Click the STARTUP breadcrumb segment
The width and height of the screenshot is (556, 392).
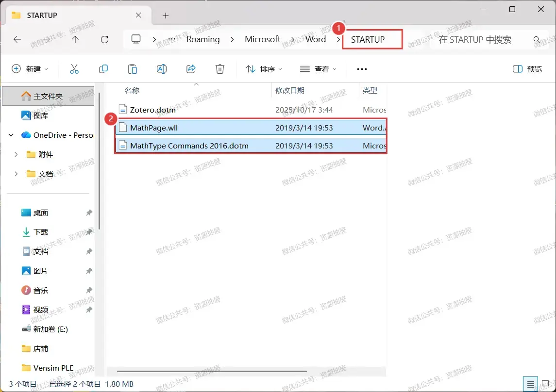368,39
